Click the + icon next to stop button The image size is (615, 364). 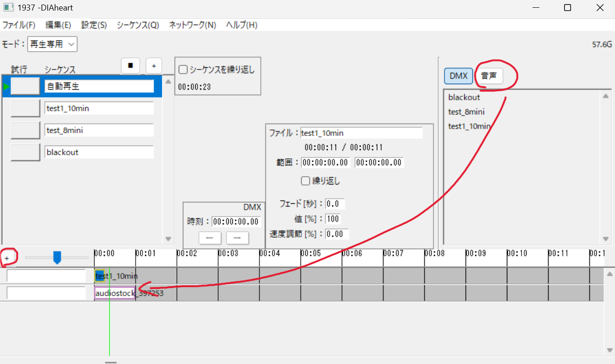coord(154,65)
